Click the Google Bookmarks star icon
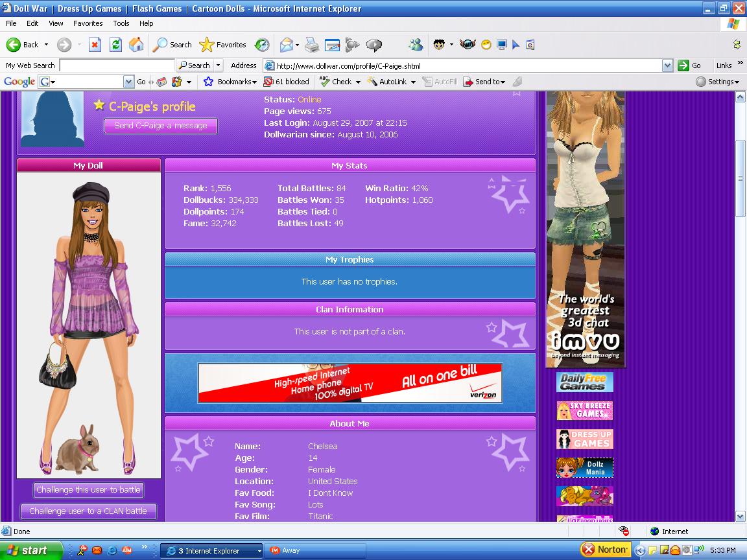 [x=208, y=82]
